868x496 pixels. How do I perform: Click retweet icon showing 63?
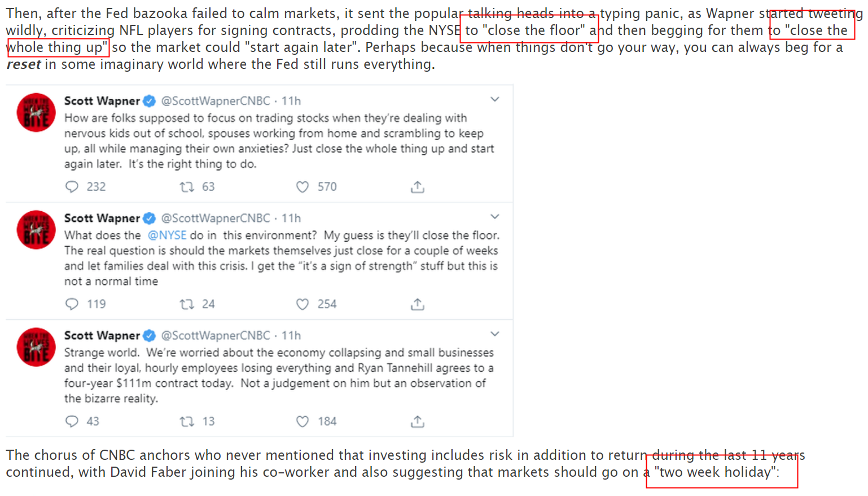[x=187, y=187]
